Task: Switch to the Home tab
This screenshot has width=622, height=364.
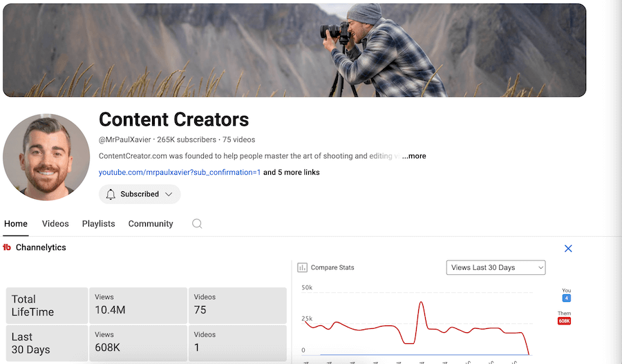Action: [16, 224]
